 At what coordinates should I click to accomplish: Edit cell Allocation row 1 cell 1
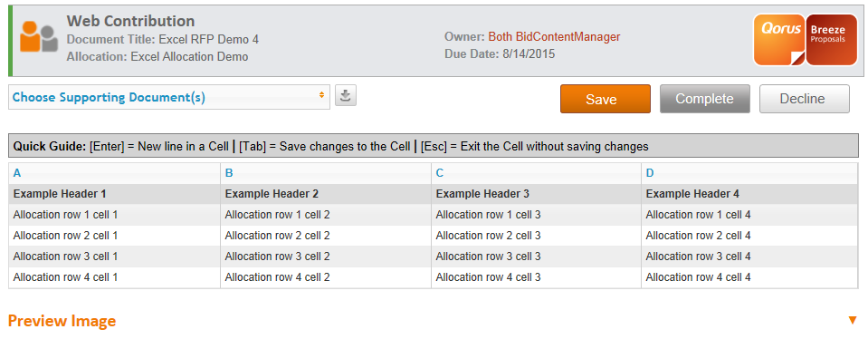tap(115, 215)
